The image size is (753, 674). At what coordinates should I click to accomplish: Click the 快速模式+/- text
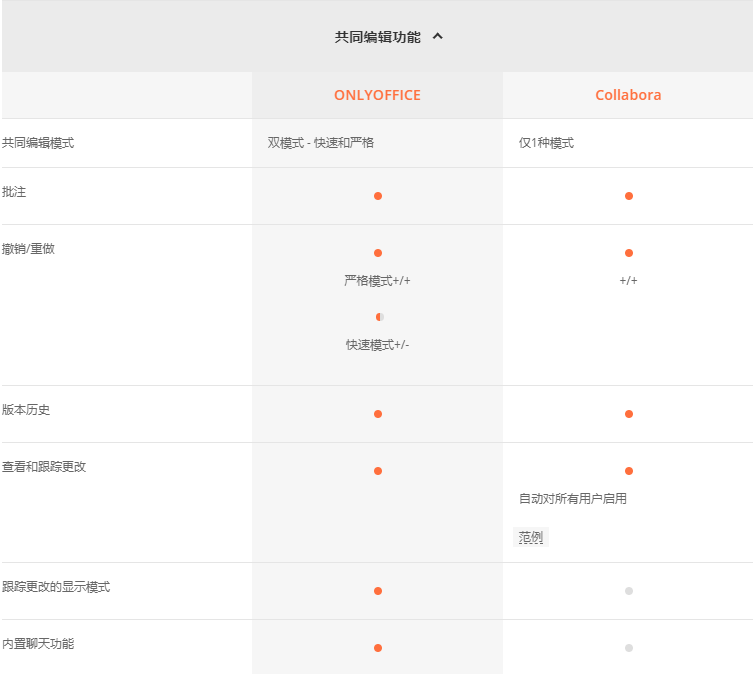coord(377,344)
